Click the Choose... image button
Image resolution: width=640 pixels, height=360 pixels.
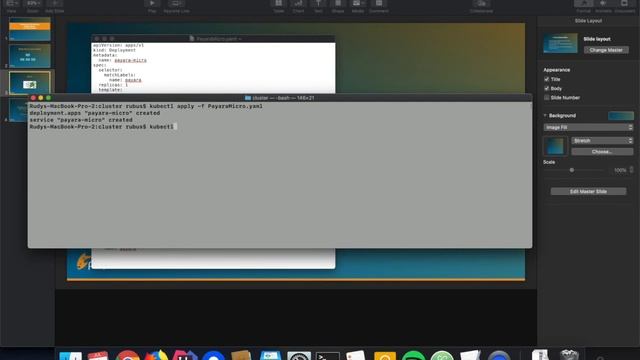point(602,152)
